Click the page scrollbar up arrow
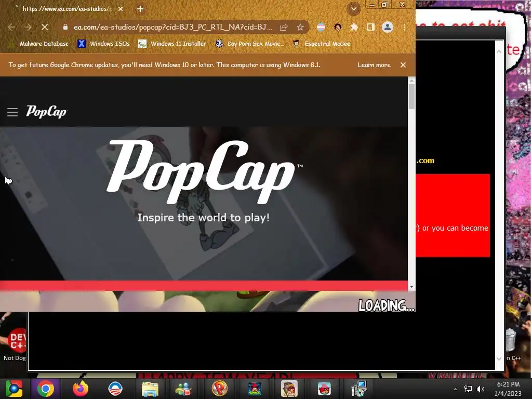Image resolution: width=532 pixels, height=399 pixels. 411,81
